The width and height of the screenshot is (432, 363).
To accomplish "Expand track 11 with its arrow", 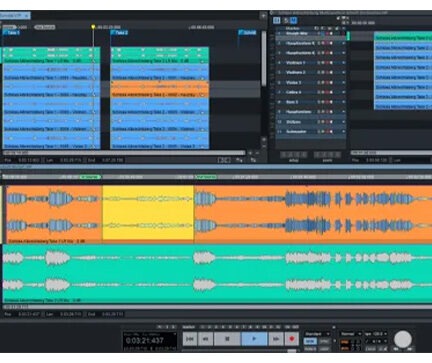I will pos(343,132).
